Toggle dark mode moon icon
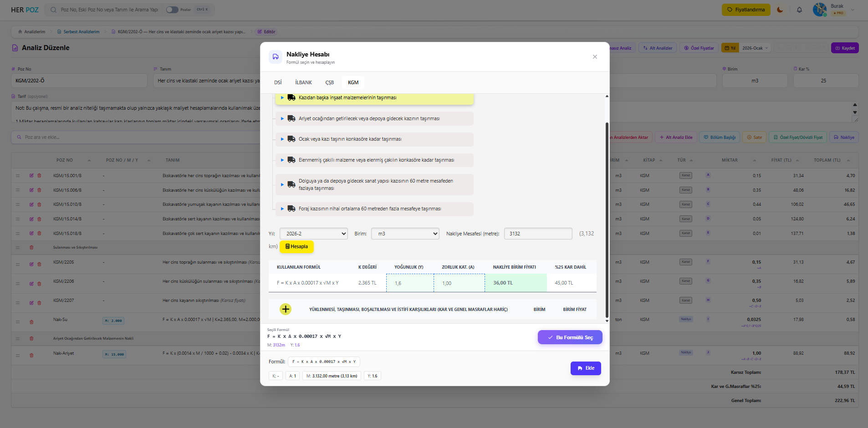This screenshot has height=428, width=868. [780, 10]
